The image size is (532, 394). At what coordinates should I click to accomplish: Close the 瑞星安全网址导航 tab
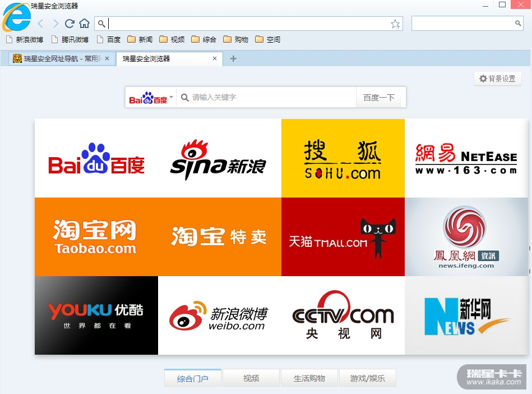click(x=107, y=58)
